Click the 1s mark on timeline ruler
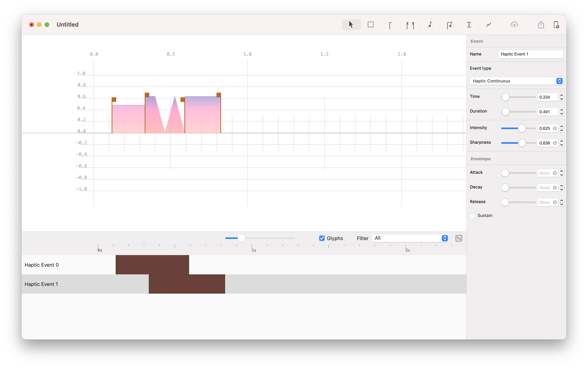This screenshot has width=588, height=368. click(x=254, y=250)
